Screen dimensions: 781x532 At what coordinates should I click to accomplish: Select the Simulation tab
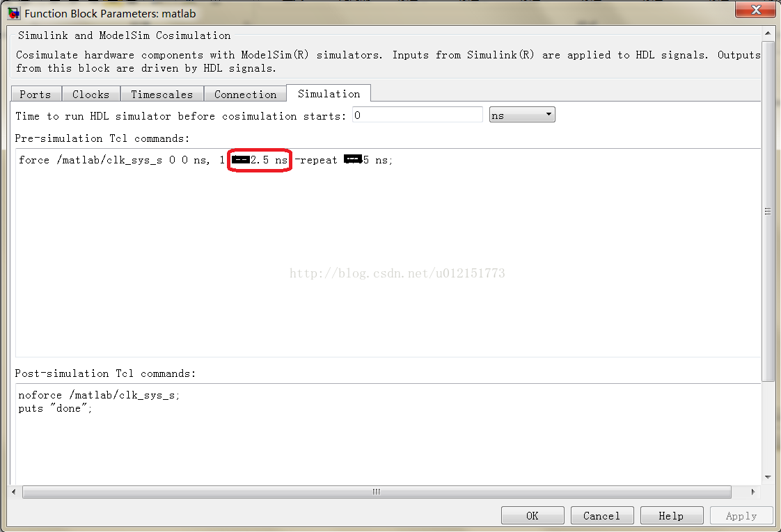pos(329,93)
